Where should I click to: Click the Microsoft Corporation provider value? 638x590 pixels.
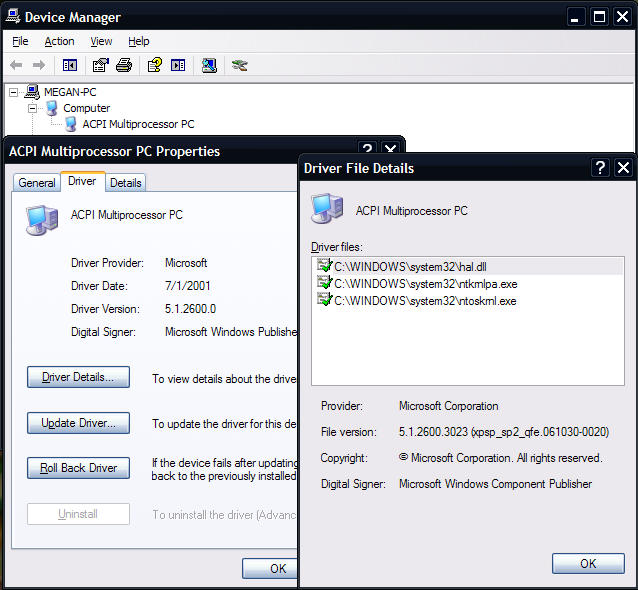click(448, 406)
